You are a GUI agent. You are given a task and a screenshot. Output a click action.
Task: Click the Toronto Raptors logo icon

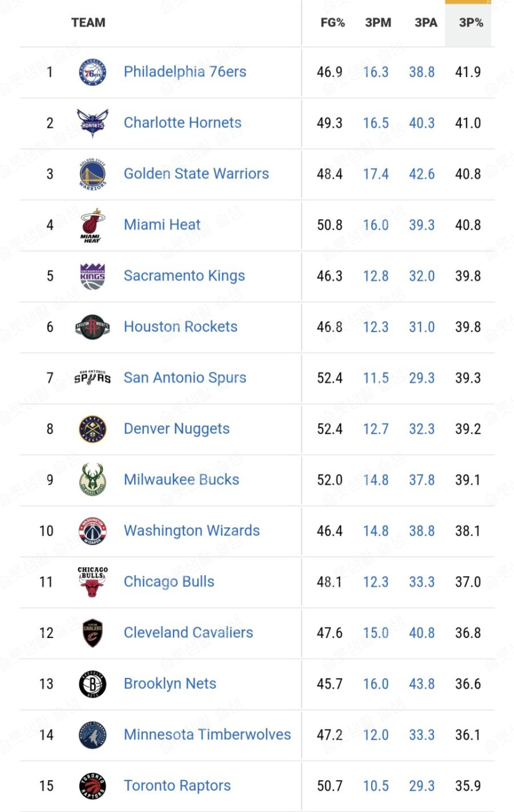point(92,786)
